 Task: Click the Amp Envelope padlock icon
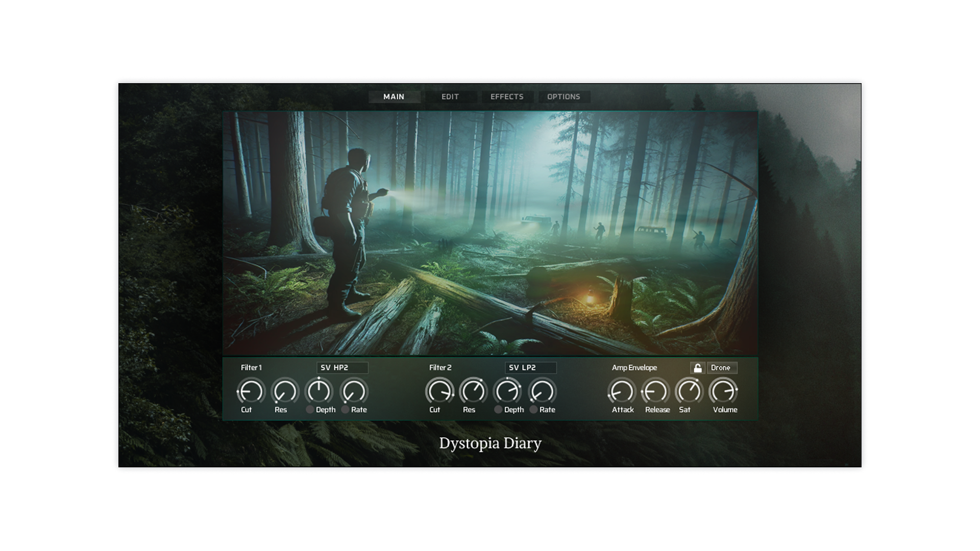tap(697, 368)
